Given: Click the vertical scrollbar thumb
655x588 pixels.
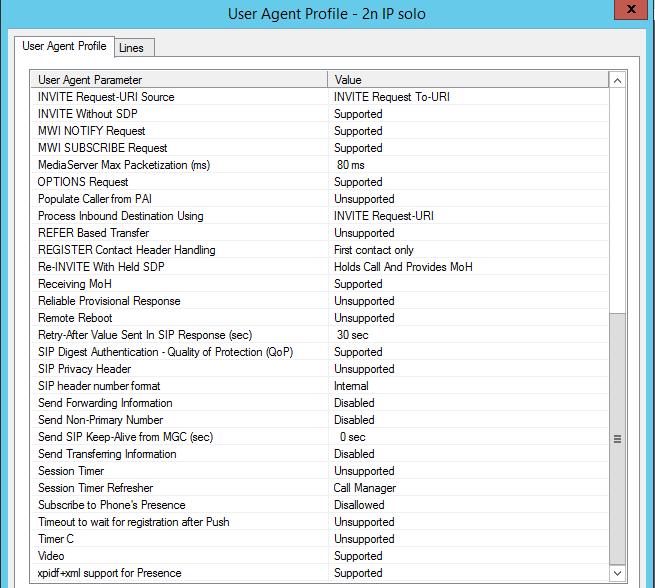Looking at the screenshot, I should click(x=617, y=439).
